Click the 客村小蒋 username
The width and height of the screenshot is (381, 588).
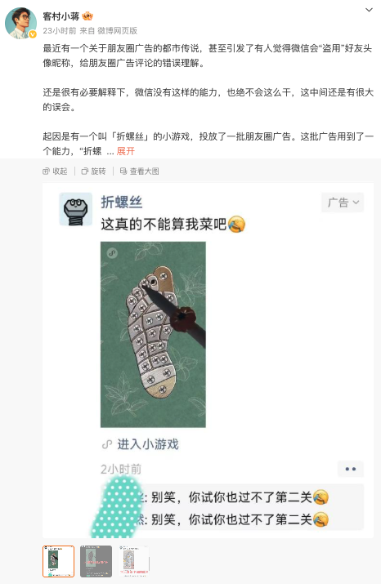pos(61,16)
